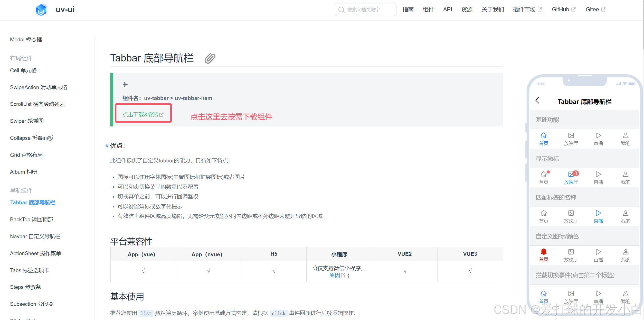Open the 组件 nav menu

[428, 10]
